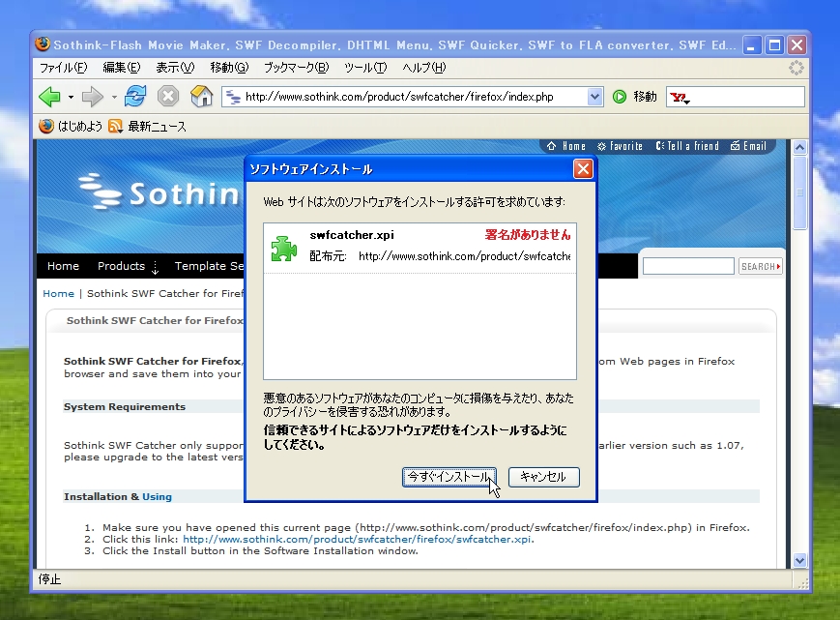Click the Favorite link in page header
Viewport: 840px width, 620px height.
pyautogui.click(x=620, y=146)
